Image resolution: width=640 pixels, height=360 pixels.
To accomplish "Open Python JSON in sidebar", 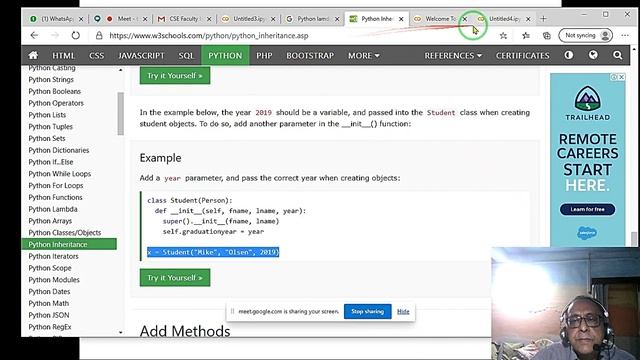I will click(49, 315).
